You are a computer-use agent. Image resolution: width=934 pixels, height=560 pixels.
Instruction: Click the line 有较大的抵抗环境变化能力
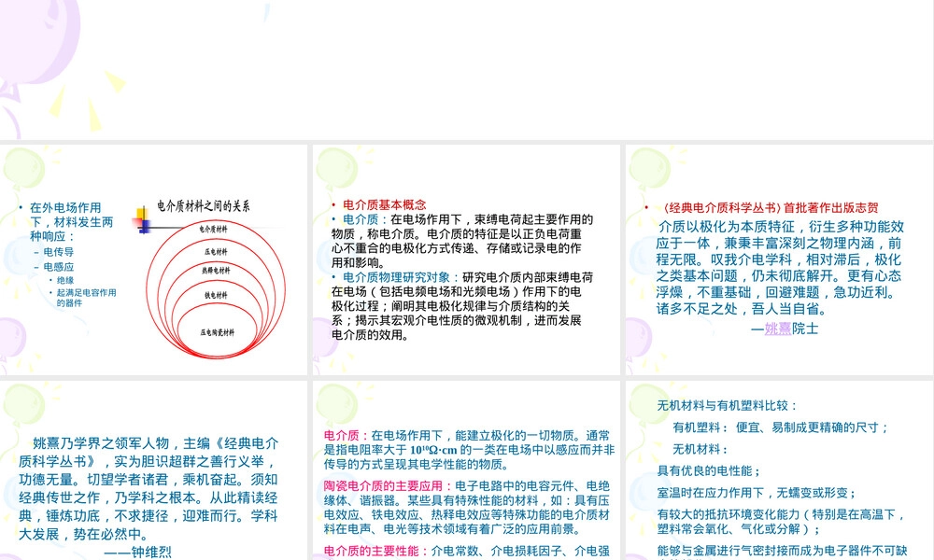781,522
